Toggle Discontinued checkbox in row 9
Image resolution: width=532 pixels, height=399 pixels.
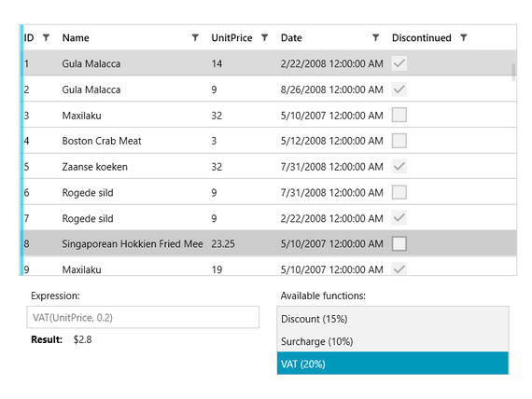pos(399,268)
